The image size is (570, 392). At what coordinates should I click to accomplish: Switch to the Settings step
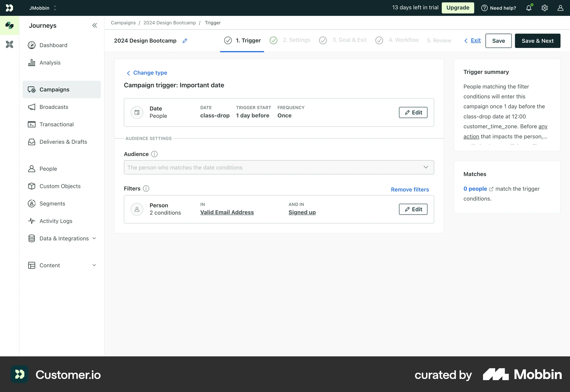click(x=297, y=40)
